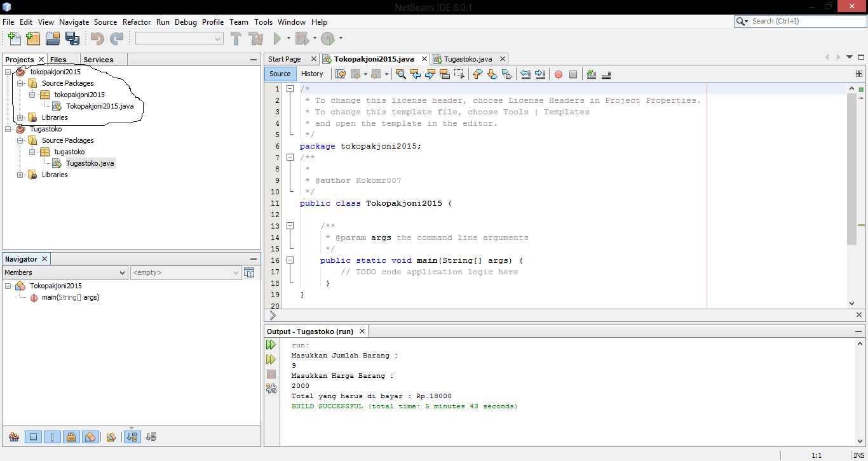This screenshot has height=461, width=868.
Task: Re-run the Tugastoko build from the Output panel
Action: click(x=271, y=344)
